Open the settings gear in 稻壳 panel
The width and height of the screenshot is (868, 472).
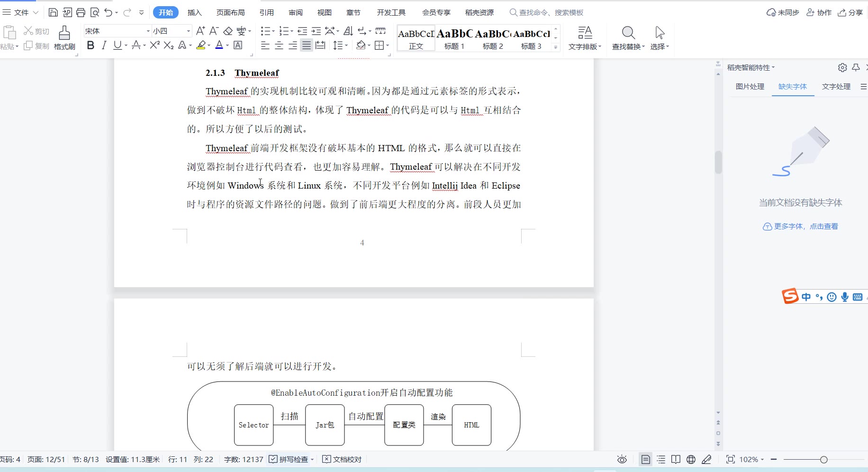842,68
